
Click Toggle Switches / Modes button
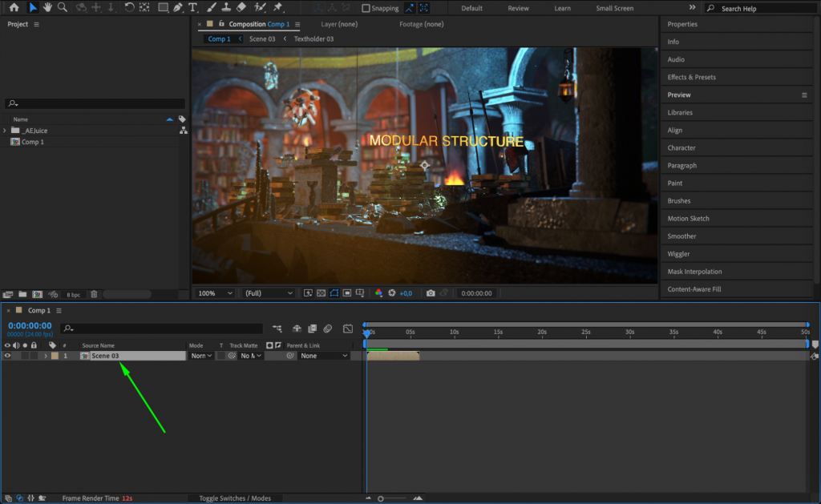[237, 498]
